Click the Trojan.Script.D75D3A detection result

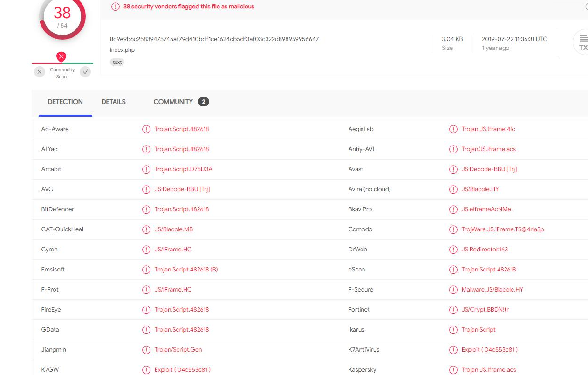(184, 169)
